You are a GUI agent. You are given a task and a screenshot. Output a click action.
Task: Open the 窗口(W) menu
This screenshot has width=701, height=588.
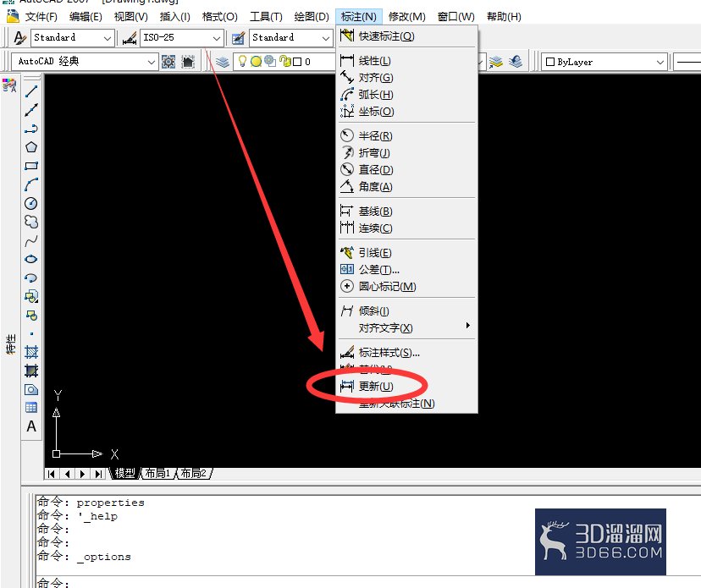(x=455, y=17)
